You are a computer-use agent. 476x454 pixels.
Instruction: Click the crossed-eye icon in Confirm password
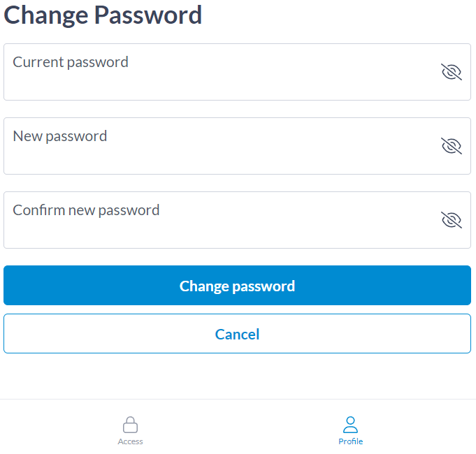coord(452,220)
